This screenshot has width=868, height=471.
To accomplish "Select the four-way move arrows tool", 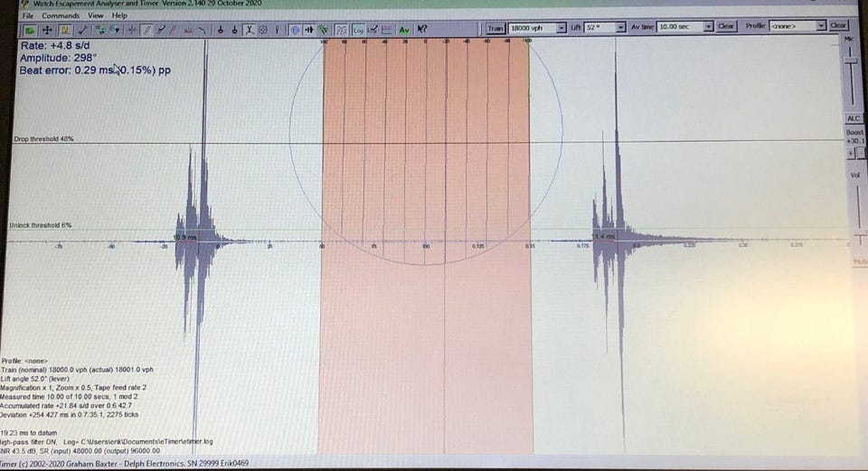I will pyautogui.click(x=47, y=30).
